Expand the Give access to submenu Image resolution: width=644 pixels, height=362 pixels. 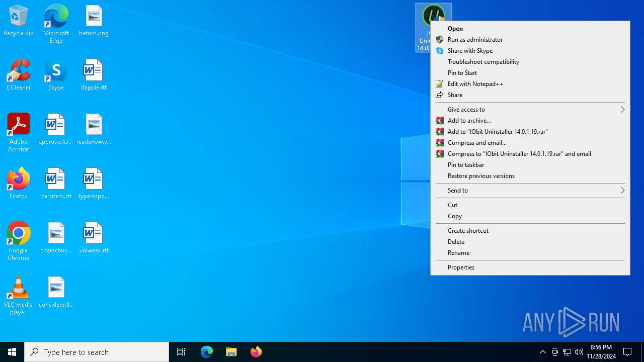(x=530, y=110)
